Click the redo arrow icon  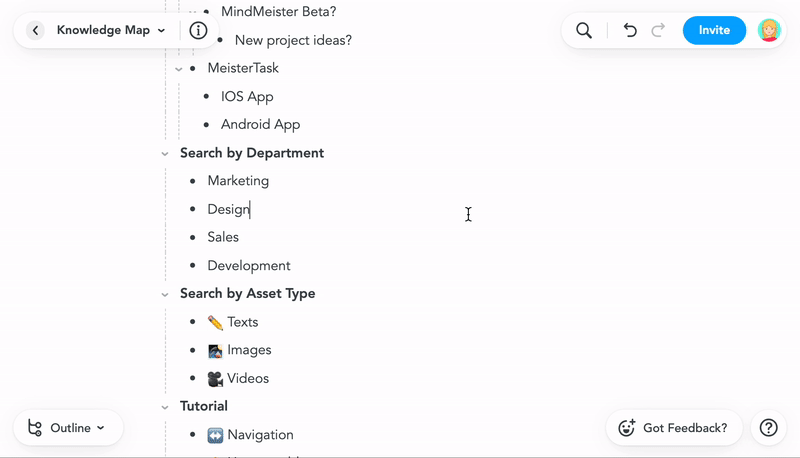(658, 31)
